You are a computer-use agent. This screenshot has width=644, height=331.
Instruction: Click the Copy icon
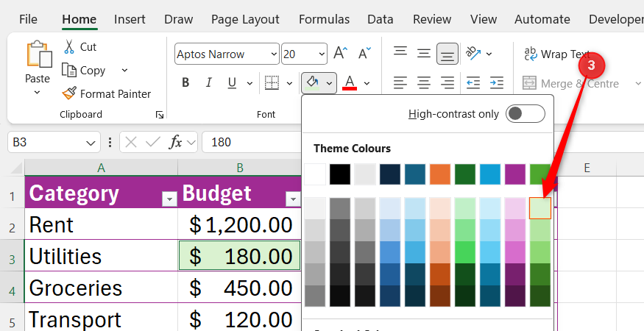[69, 70]
